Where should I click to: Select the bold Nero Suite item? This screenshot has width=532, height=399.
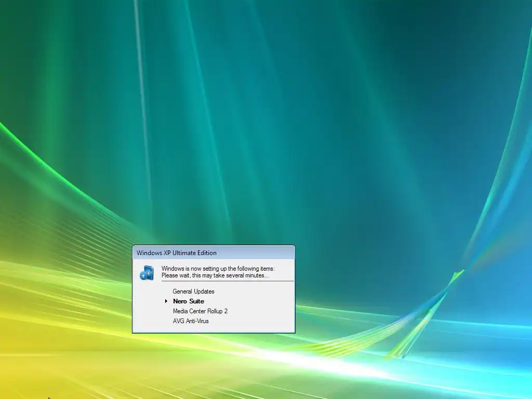189,301
